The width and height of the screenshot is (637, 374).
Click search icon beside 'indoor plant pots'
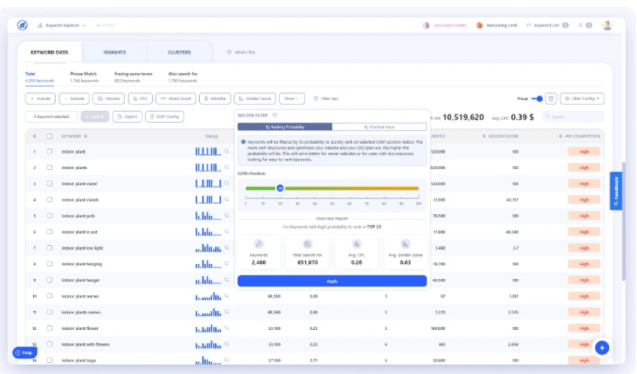(227, 215)
